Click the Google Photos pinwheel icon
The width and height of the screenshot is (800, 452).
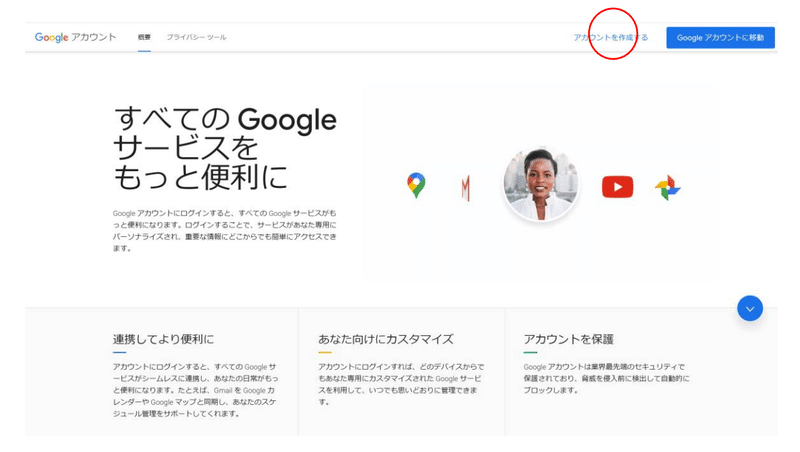pyautogui.click(x=668, y=188)
